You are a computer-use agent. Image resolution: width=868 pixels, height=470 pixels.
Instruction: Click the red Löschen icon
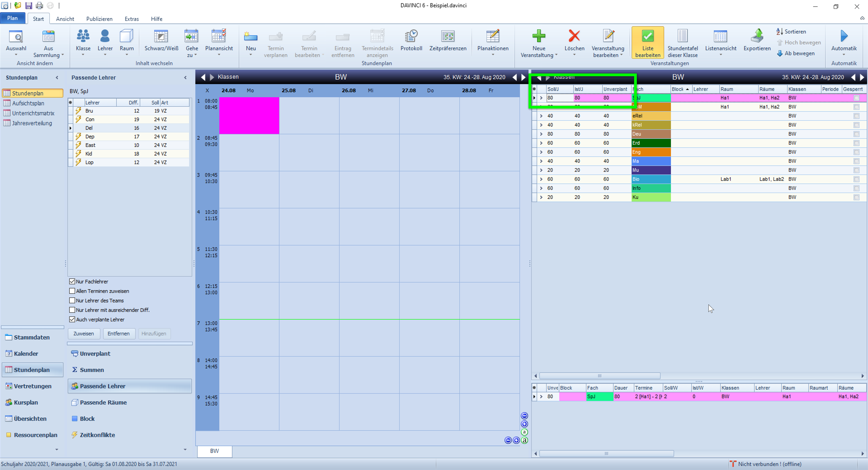click(574, 36)
